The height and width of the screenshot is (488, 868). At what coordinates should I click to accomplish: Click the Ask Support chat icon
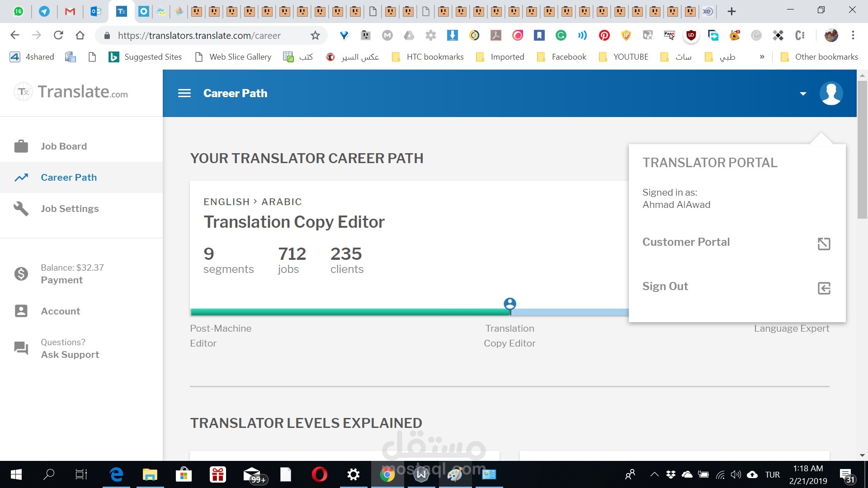[x=21, y=348]
